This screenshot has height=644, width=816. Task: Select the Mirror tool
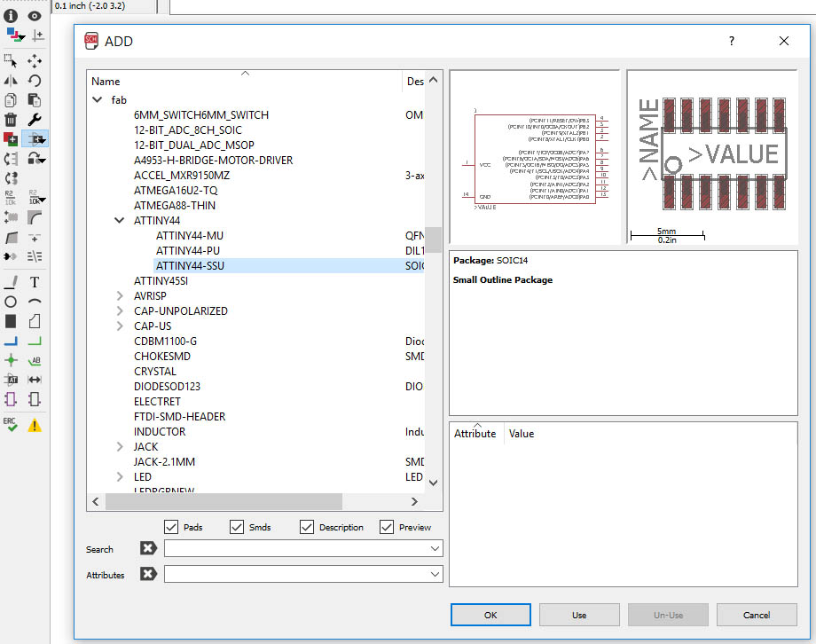[x=11, y=81]
